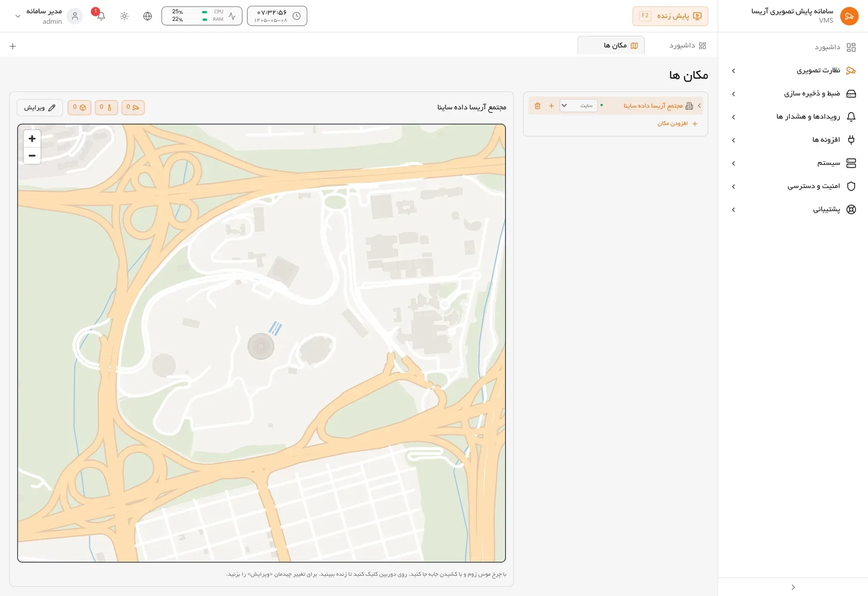
Task: Toggle light/dark theme sun icon
Action: click(x=124, y=16)
